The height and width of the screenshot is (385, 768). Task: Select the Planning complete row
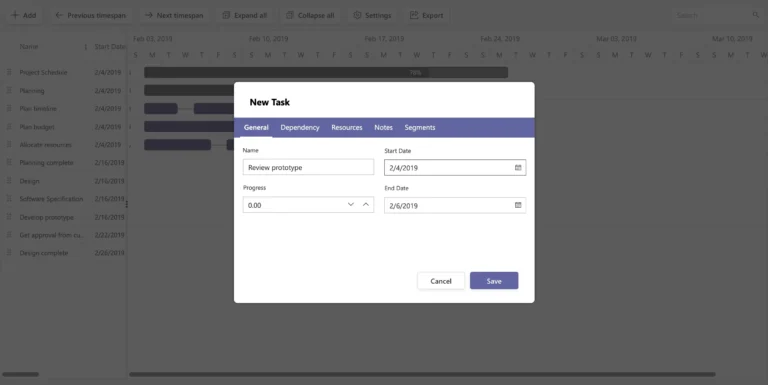(x=64, y=163)
